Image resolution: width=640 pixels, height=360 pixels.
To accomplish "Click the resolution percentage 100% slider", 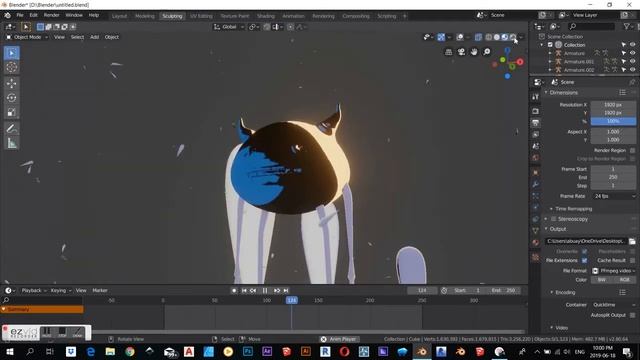I will pyautogui.click(x=613, y=121).
